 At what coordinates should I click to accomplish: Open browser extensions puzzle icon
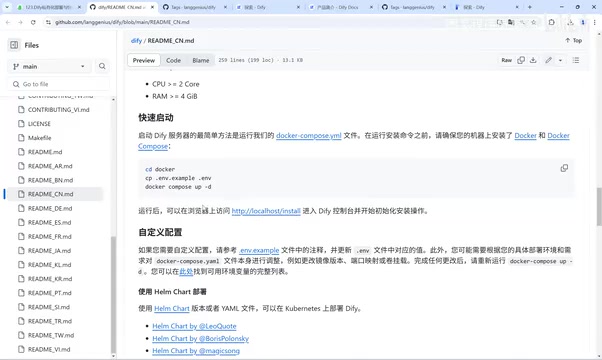click(552, 22)
